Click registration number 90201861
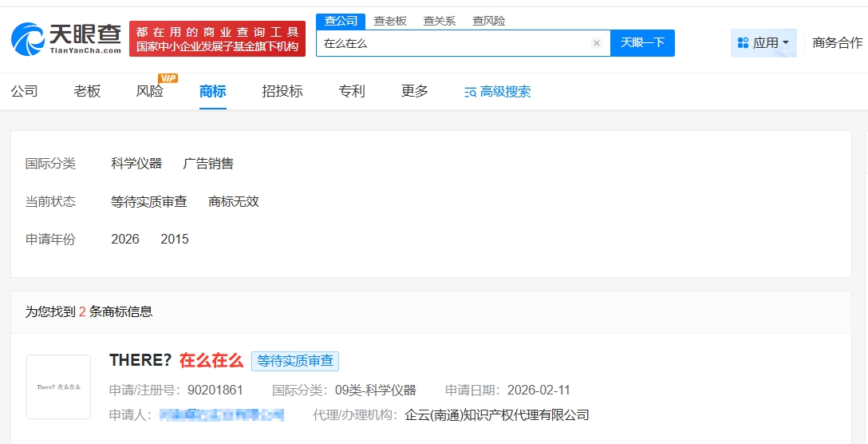This screenshot has width=868, height=444. point(215,390)
